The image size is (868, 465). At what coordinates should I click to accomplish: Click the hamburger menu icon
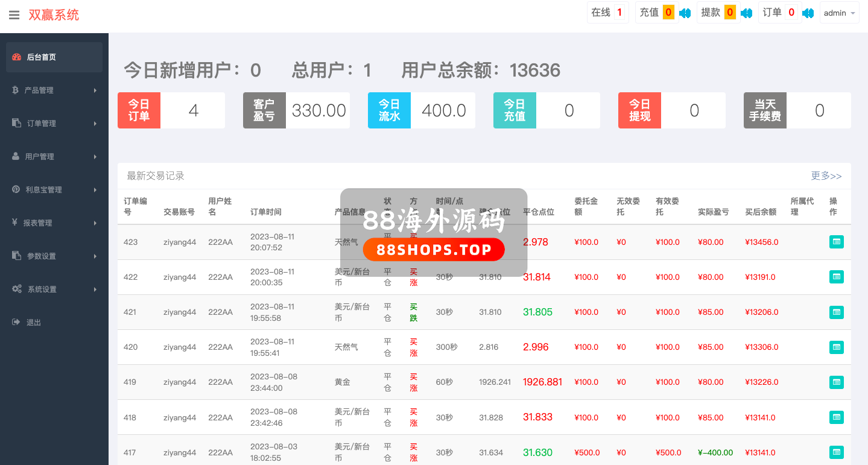[x=14, y=15]
